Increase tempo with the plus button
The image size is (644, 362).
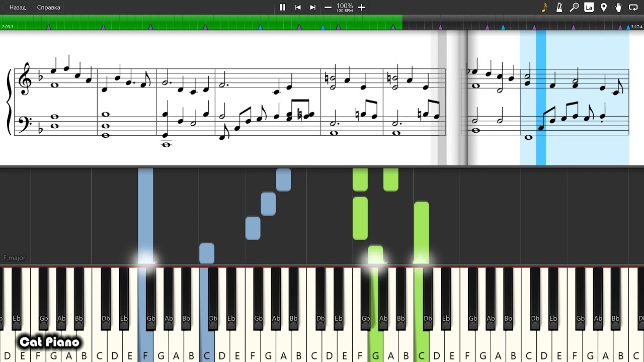[x=361, y=8]
